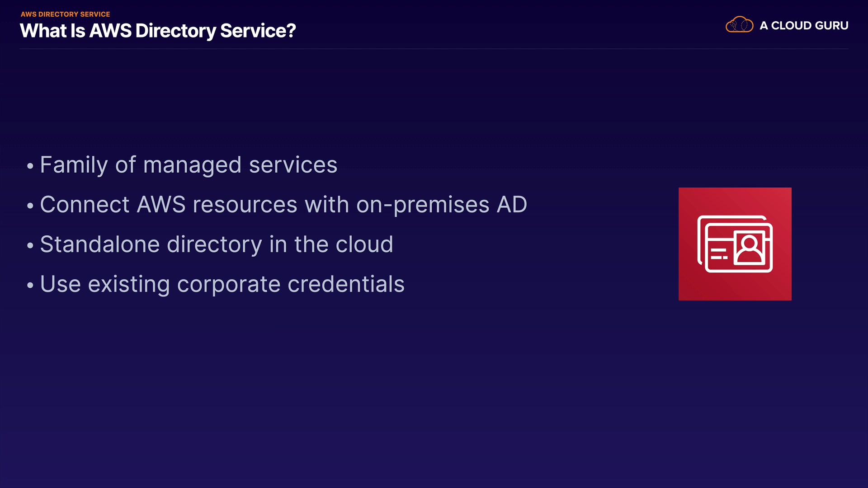Click the question mark ending the slide title
This screenshot has width=868, height=488.
pos(291,31)
